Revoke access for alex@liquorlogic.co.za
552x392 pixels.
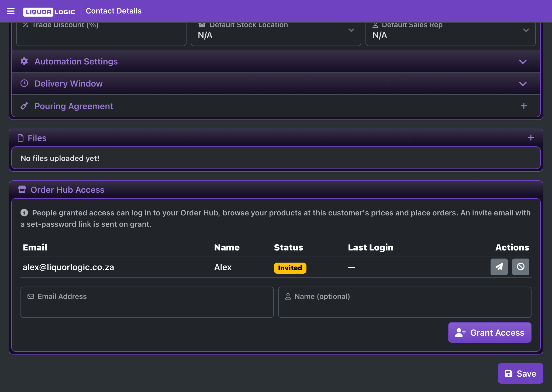point(521,267)
